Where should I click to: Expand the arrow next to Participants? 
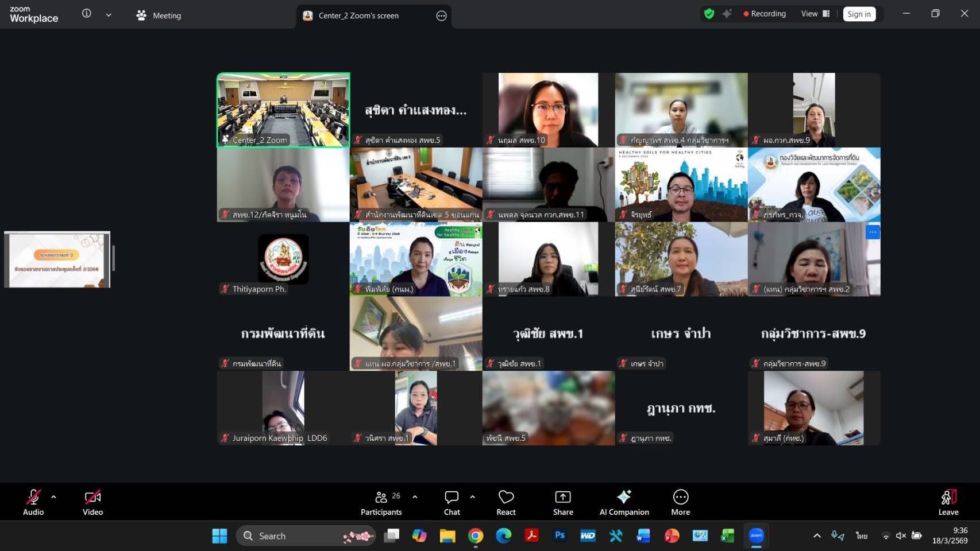tap(415, 497)
